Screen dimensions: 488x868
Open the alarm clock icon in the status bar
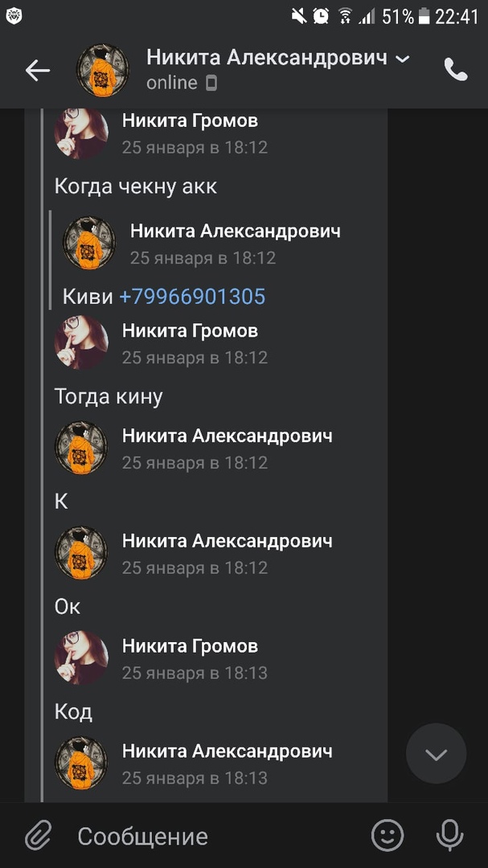[321, 16]
